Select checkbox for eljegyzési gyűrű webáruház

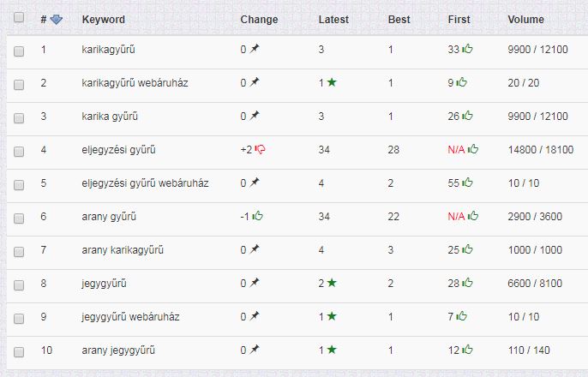click(x=19, y=185)
